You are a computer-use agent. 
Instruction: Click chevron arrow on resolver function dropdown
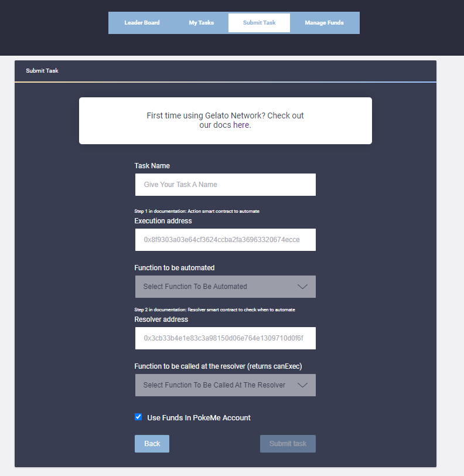point(302,385)
